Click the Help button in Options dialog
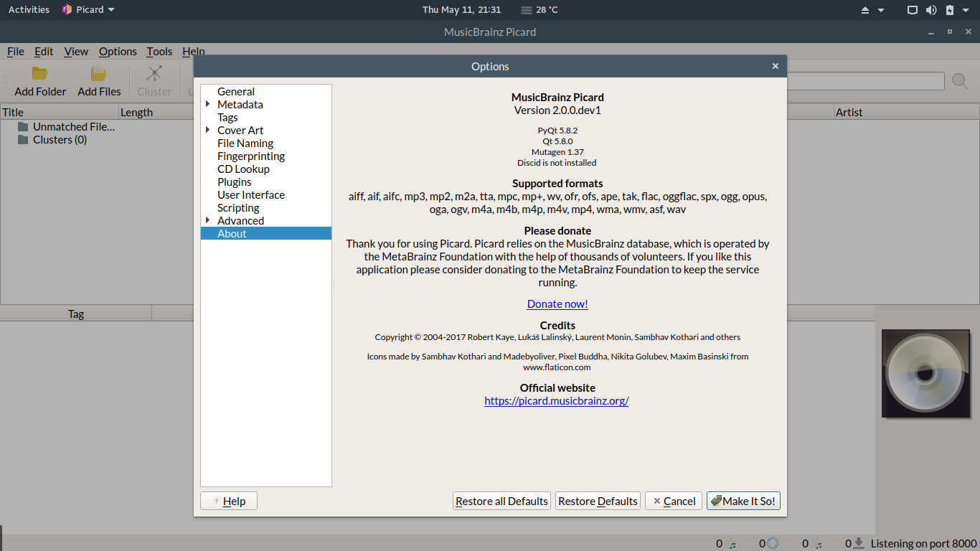This screenshot has width=980, height=551. pyautogui.click(x=229, y=501)
